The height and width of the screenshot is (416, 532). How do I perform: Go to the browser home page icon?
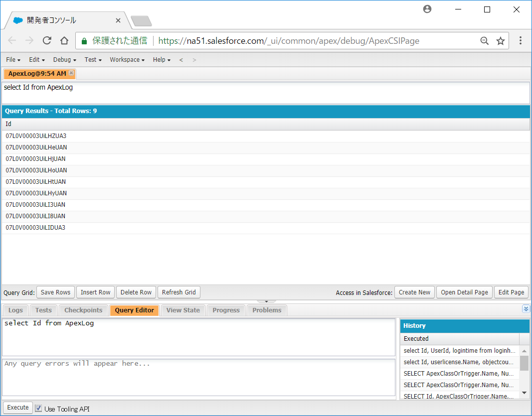coord(64,41)
